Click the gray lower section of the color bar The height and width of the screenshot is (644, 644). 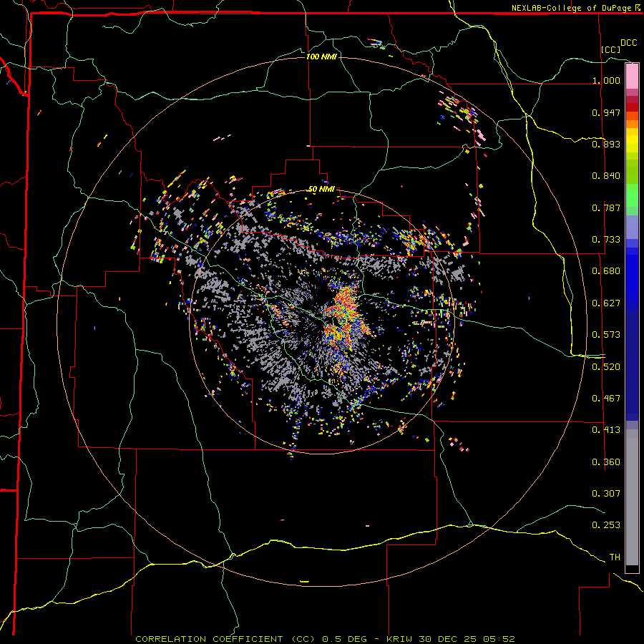(x=632, y=497)
